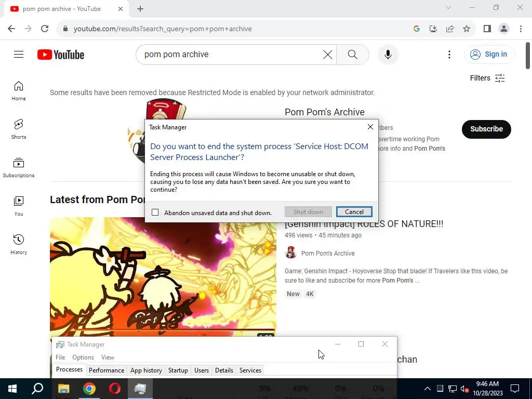Screen dimensions: 532x399
Task: Reload the page with the refresh icon
Action: pyautogui.click(x=45, y=29)
